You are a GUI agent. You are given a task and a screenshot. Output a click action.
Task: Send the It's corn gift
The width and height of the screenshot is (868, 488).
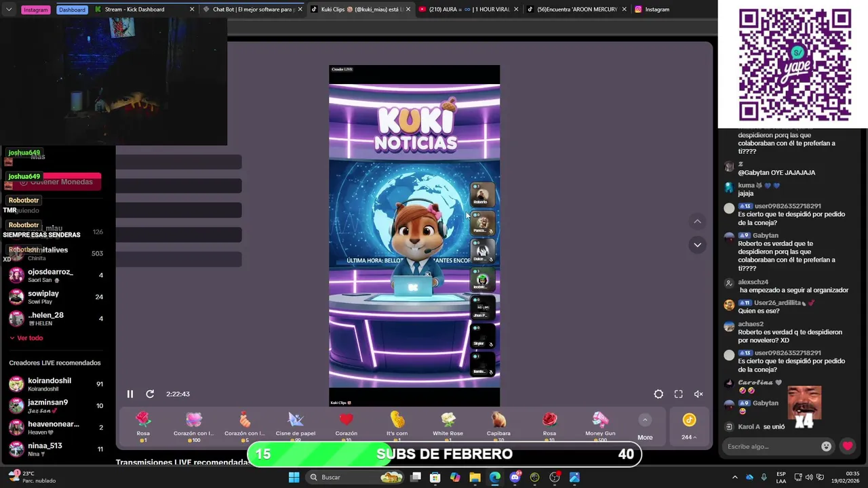(397, 427)
